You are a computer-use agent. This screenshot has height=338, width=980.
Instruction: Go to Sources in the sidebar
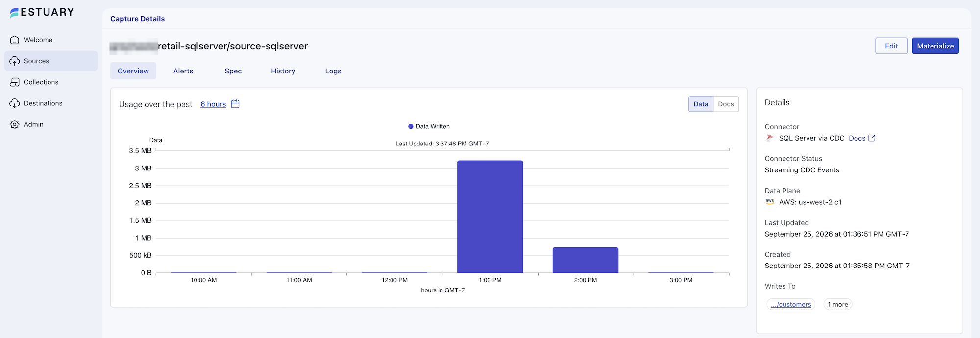[51, 61]
